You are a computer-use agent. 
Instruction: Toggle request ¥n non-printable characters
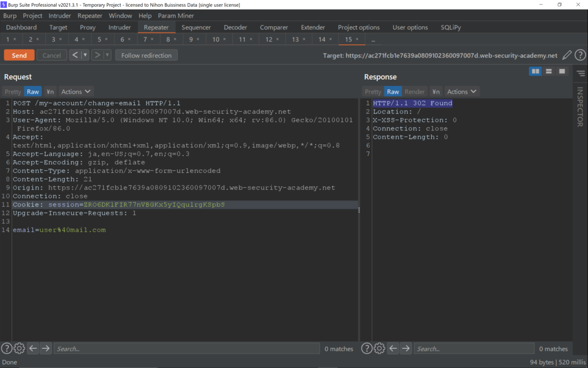(x=50, y=92)
